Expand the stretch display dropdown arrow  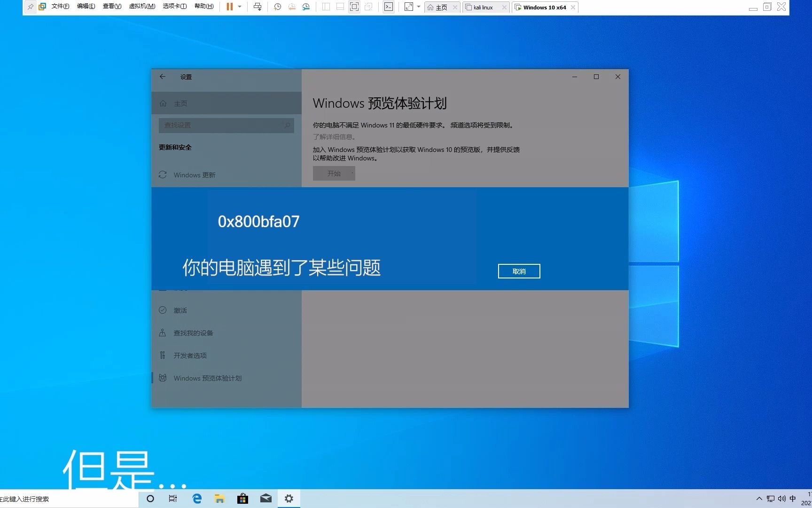[x=419, y=7]
